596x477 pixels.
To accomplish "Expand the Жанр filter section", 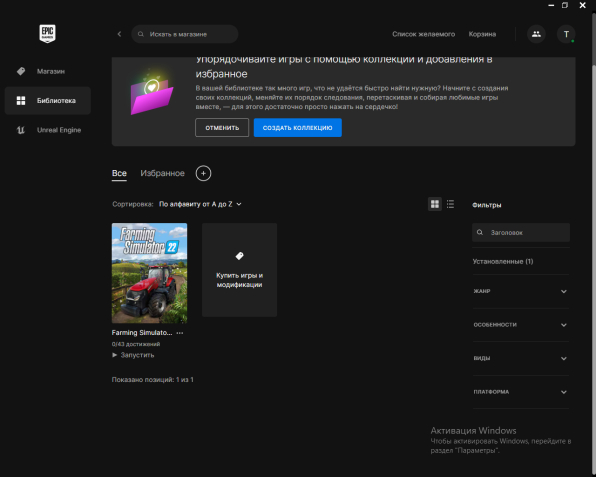I will click(520, 291).
